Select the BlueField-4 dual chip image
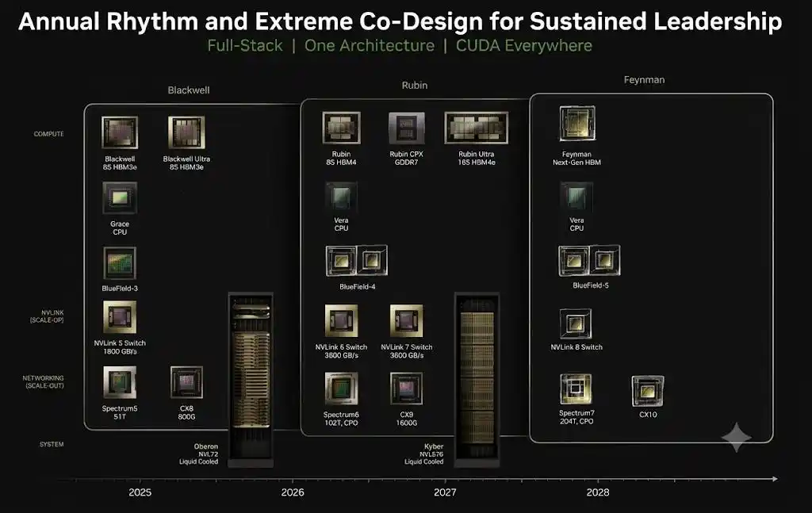This screenshot has height=513, width=812. 357,260
